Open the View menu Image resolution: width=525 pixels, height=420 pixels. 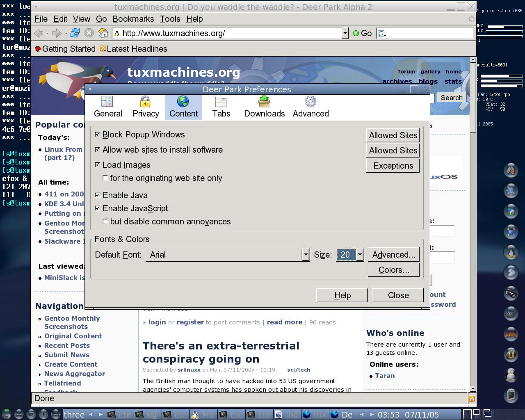coord(82,19)
